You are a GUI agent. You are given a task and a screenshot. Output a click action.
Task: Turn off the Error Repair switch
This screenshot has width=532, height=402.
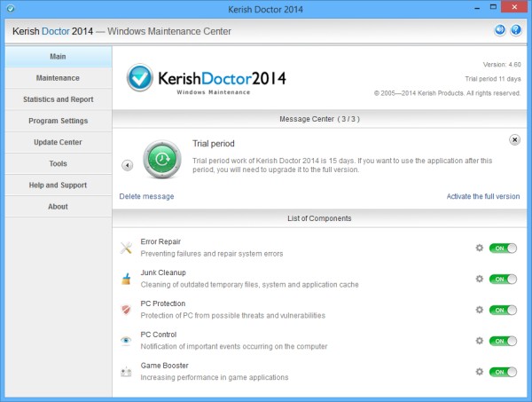(x=503, y=248)
